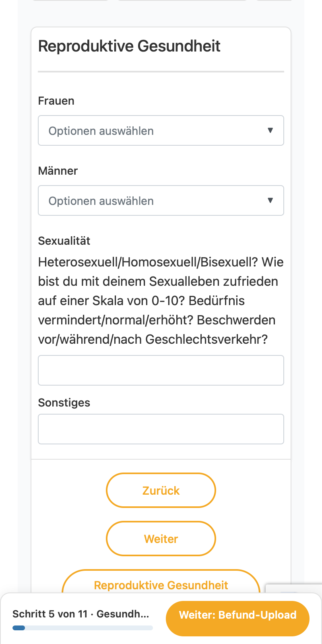Click the Sexualität field label
This screenshot has width=322, height=644.
click(64, 241)
